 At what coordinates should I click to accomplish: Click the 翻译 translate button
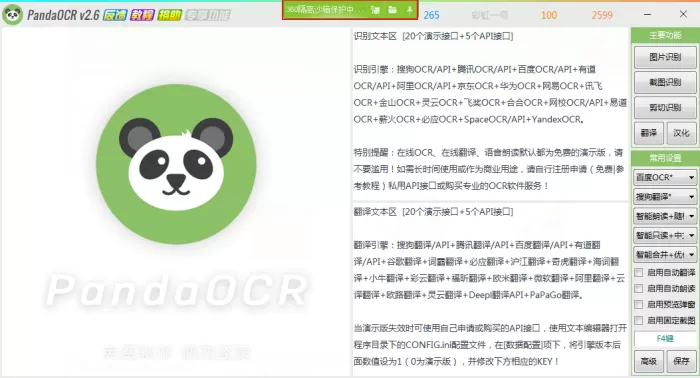tap(648, 133)
